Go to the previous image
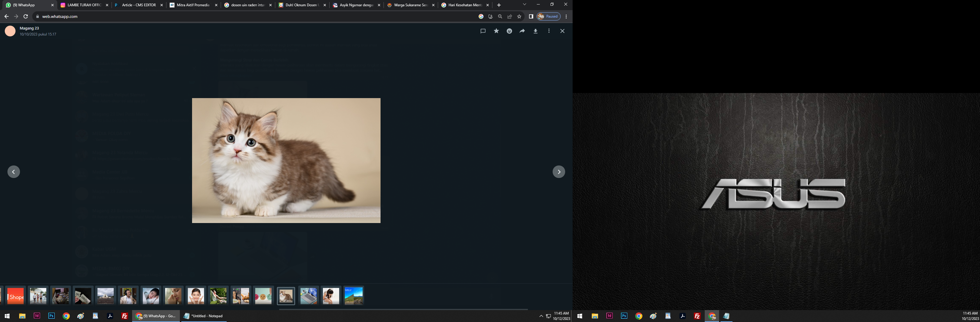 coord(14,172)
